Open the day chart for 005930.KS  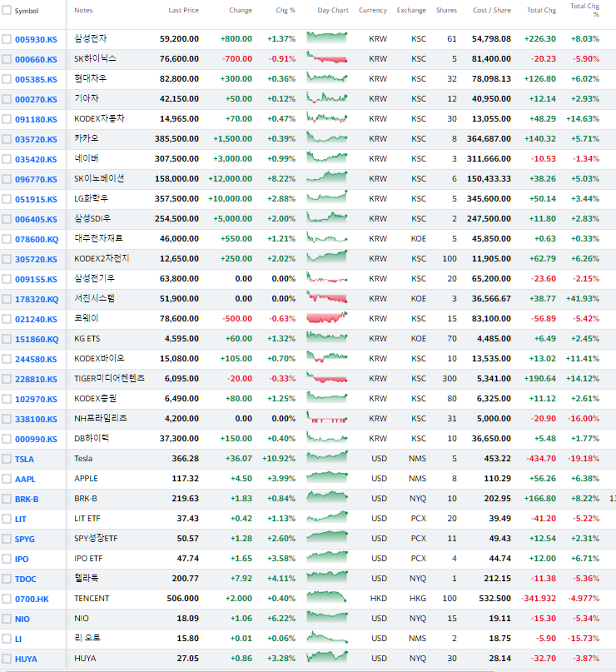327,37
